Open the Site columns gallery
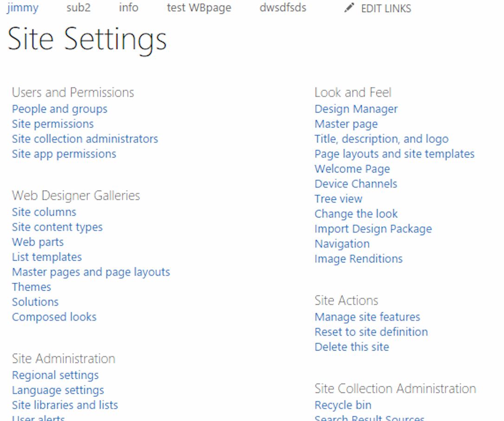This screenshot has width=504, height=421. [44, 212]
